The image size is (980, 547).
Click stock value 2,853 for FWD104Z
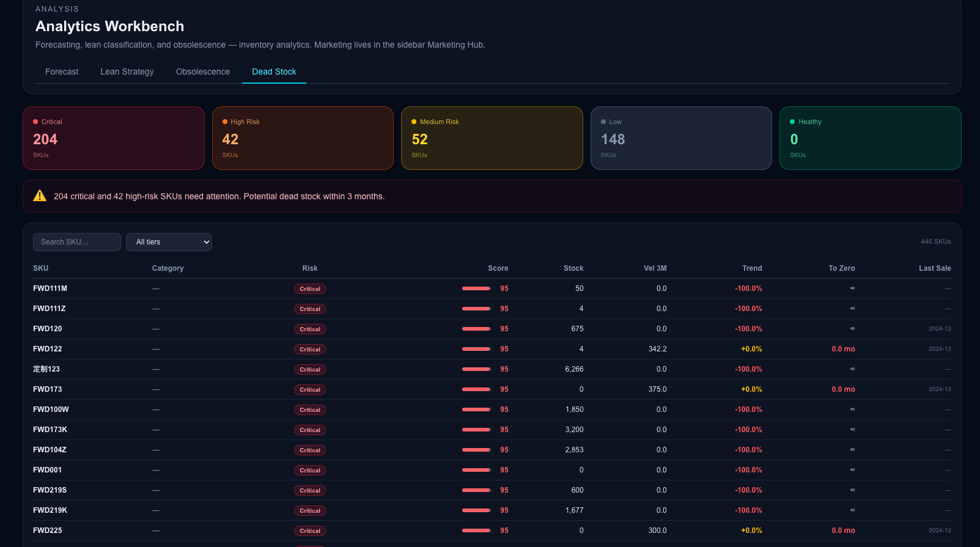click(x=574, y=450)
